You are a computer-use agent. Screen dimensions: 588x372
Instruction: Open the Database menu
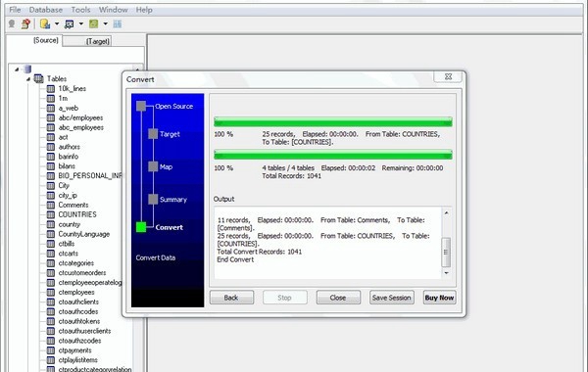coord(46,10)
